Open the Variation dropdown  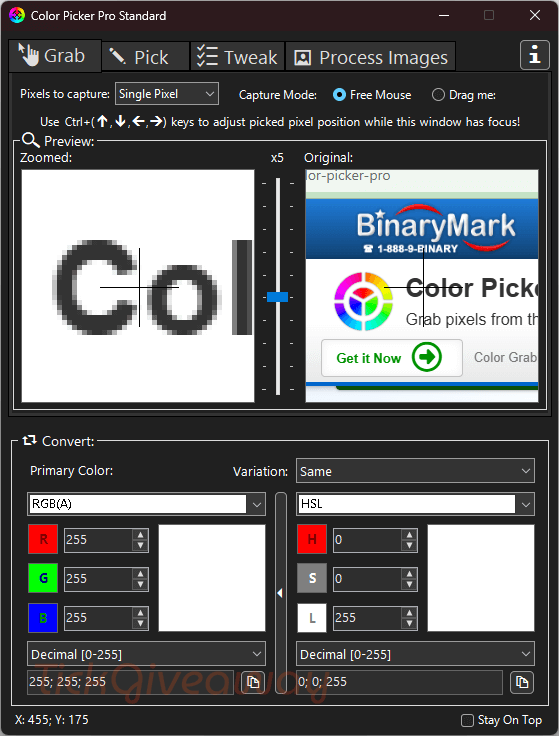[x=415, y=471]
